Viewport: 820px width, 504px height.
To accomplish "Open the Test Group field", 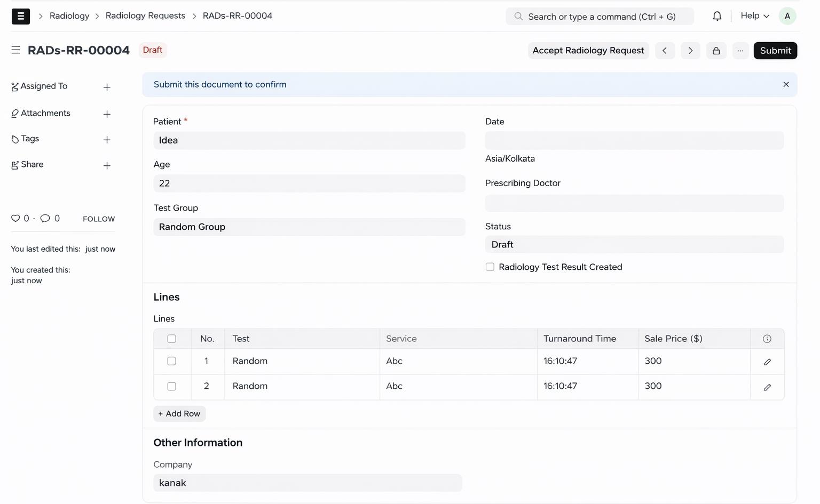I will 309,227.
